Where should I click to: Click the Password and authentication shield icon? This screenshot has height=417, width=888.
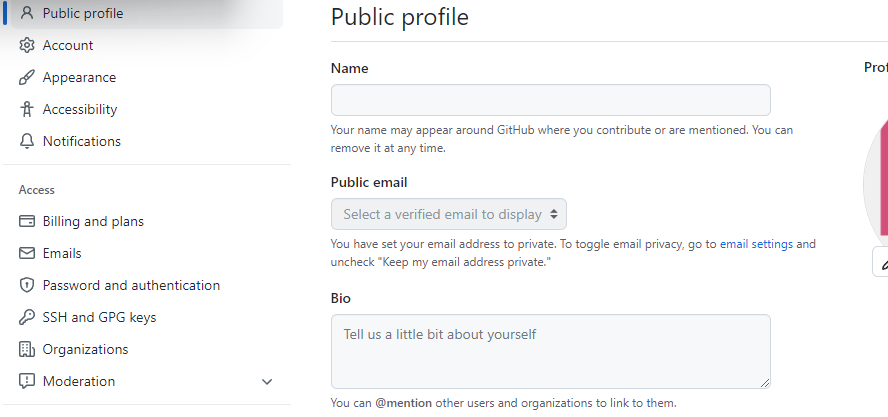click(27, 285)
